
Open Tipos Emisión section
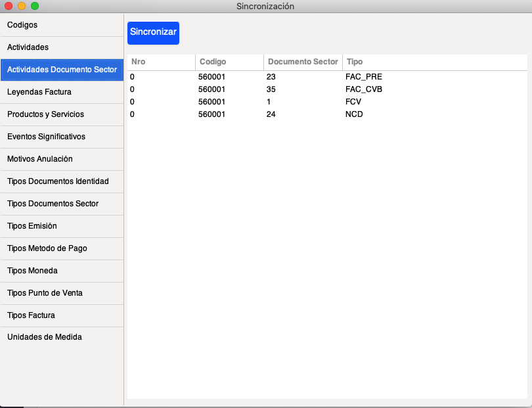62,226
